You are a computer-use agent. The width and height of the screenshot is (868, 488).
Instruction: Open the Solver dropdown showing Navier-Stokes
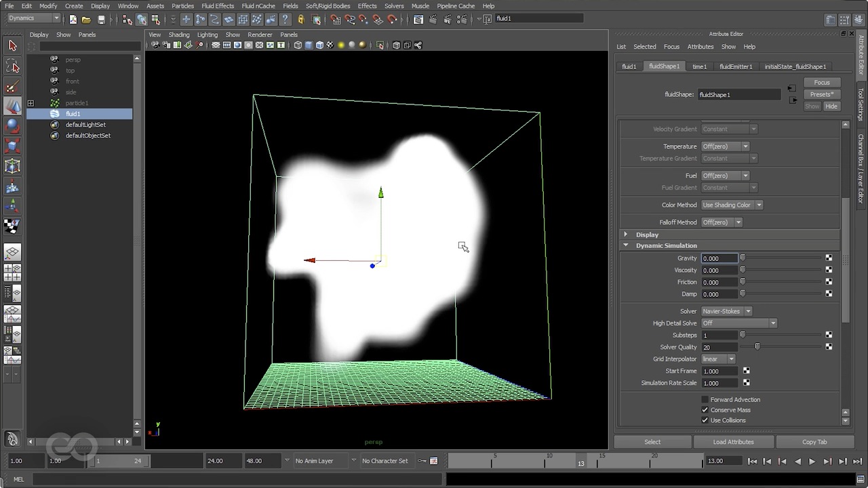pyautogui.click(x=726, y=310)
